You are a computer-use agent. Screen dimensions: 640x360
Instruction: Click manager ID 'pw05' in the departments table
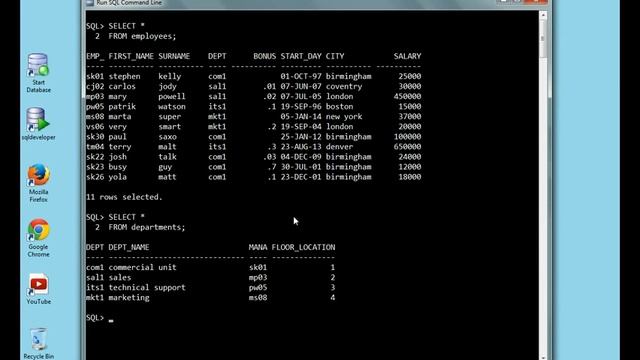tap(258, 288)
